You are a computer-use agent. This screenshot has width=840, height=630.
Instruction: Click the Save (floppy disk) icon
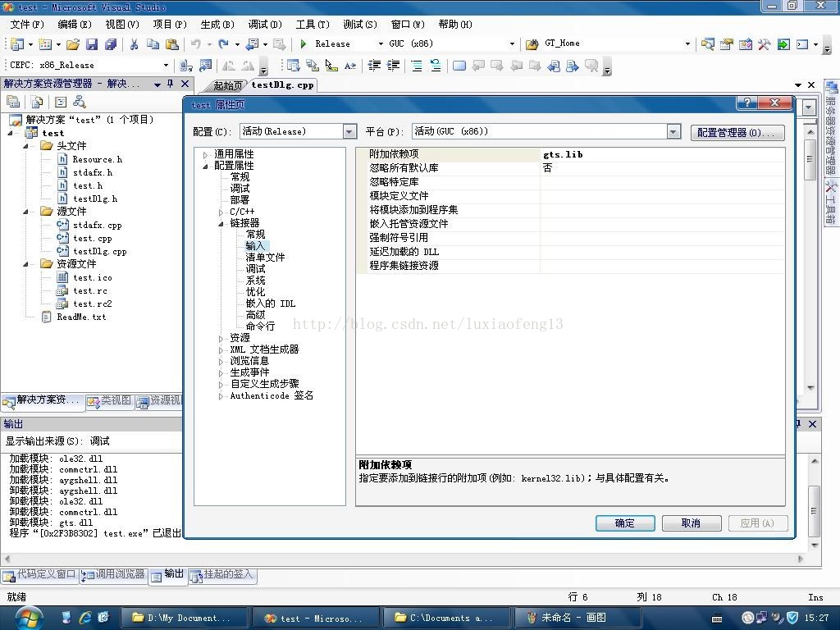pyautogui.click(x=92, y=44)
